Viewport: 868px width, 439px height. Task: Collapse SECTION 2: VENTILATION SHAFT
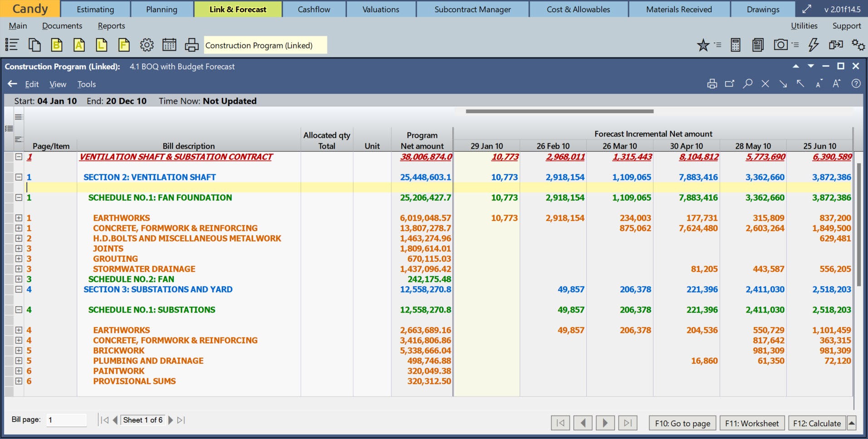(x=19, y=177)
